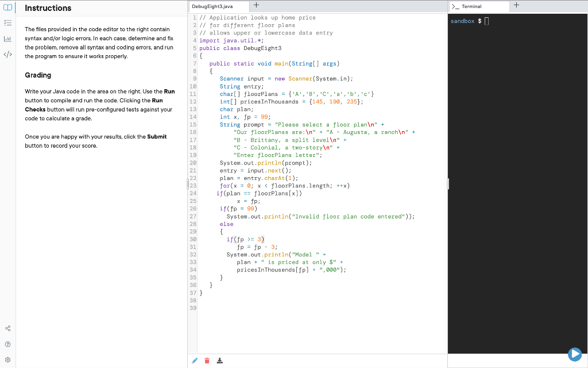This screenshot has width=588, height=368.
Task: Open the Instructions book panel
Action: 6,7
